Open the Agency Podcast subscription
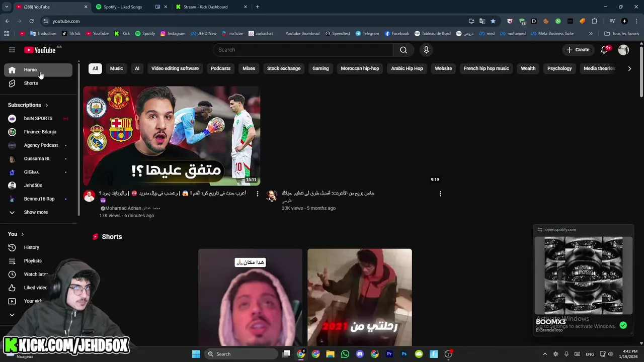 tap(38, 145)
